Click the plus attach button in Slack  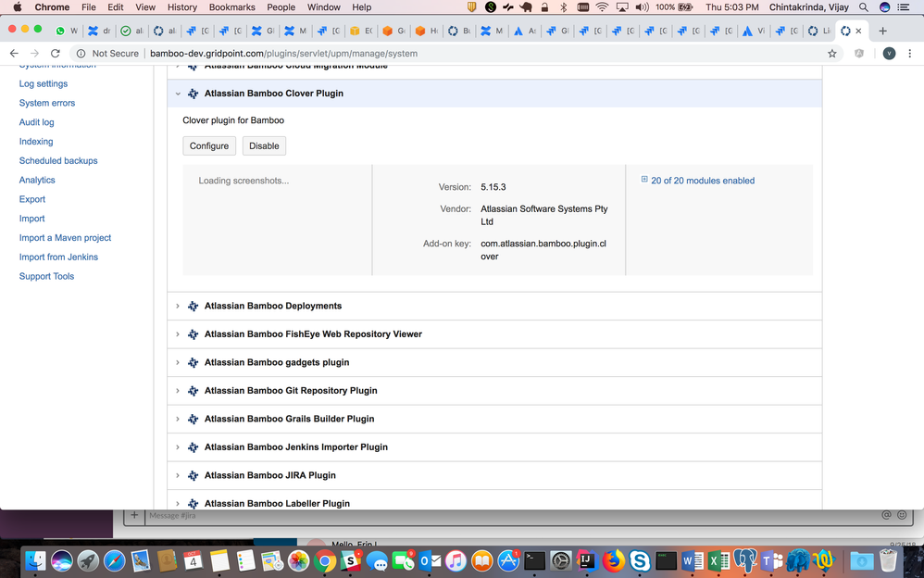(x=134, y=515)
